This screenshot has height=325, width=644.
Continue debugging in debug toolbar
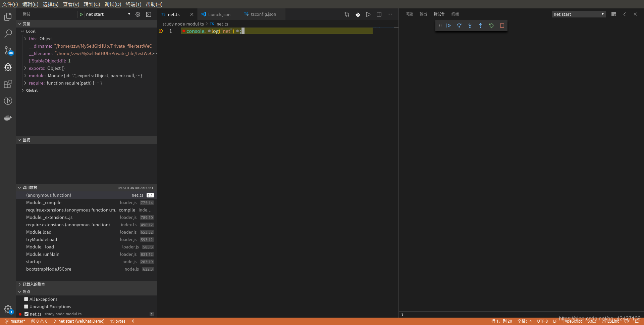coord(448,26)
